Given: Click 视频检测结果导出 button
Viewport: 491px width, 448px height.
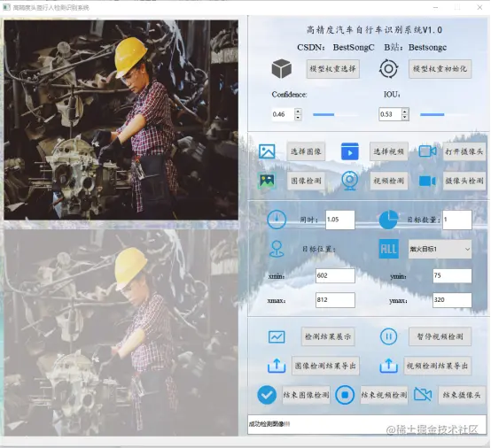Looking at the screenshot, I should pyautogui.click(x=438, y=366).
